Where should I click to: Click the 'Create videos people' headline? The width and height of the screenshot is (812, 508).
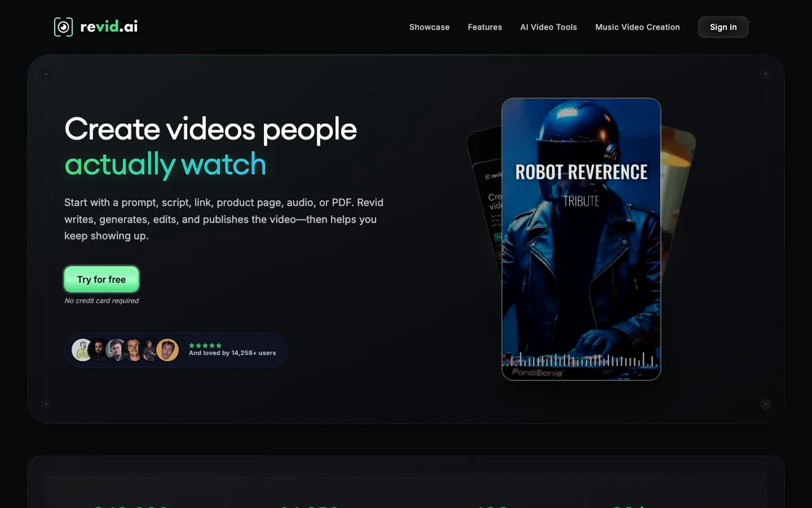[x=211, y=129]
